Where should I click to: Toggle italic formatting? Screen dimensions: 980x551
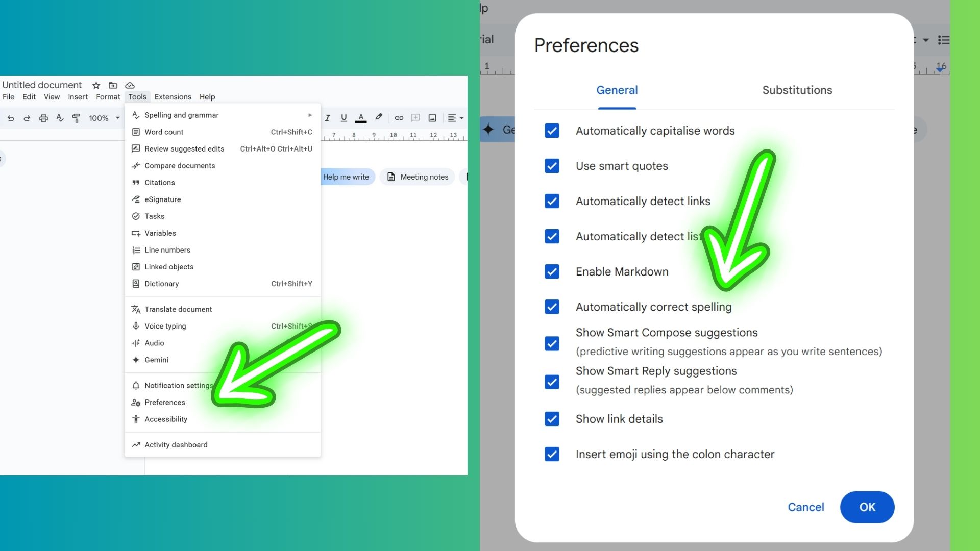(x=328, y=118)
